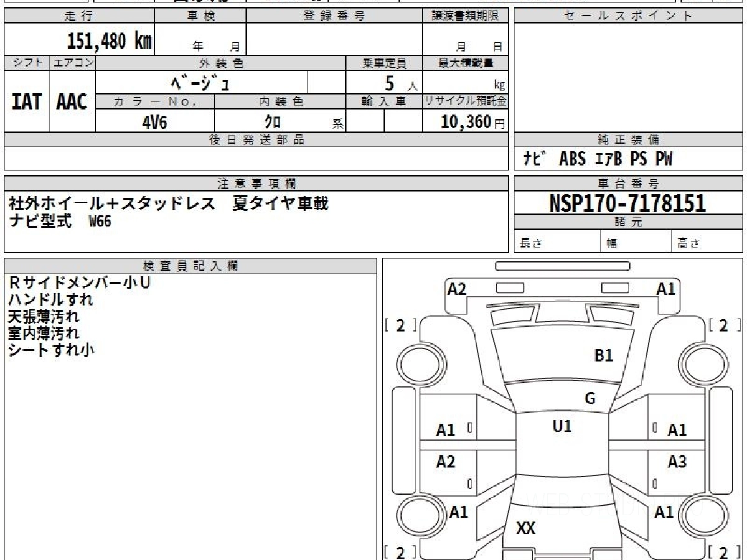Click the seating capacity value 5 人
The image size is (747, 560).
pos(400,83)
